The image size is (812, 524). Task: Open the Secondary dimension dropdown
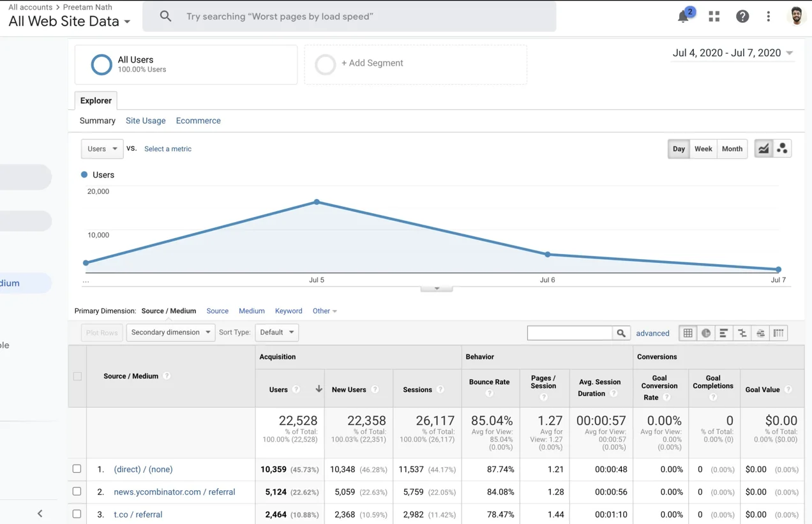pos(170,333)
